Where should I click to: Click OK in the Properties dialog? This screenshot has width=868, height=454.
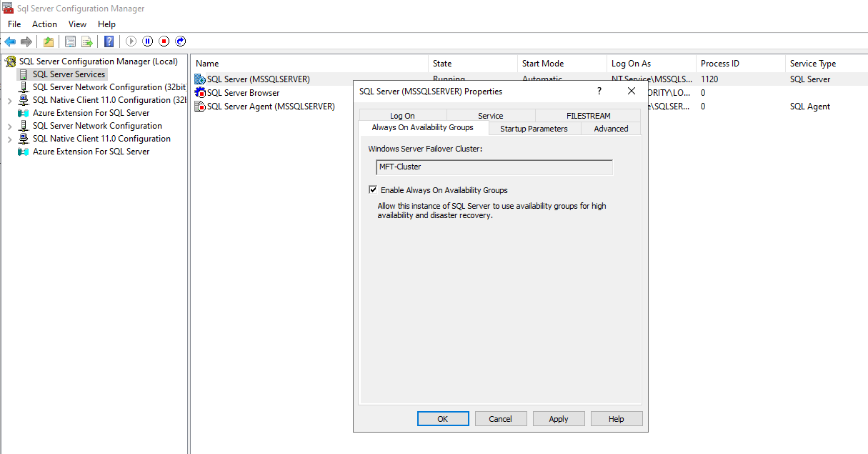[x=442, y=419]
